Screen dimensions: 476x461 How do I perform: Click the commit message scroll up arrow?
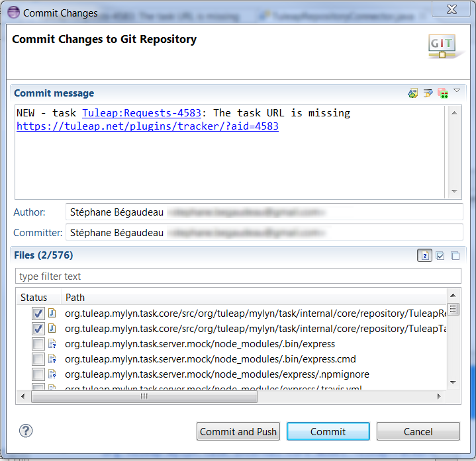coord(454,113)
